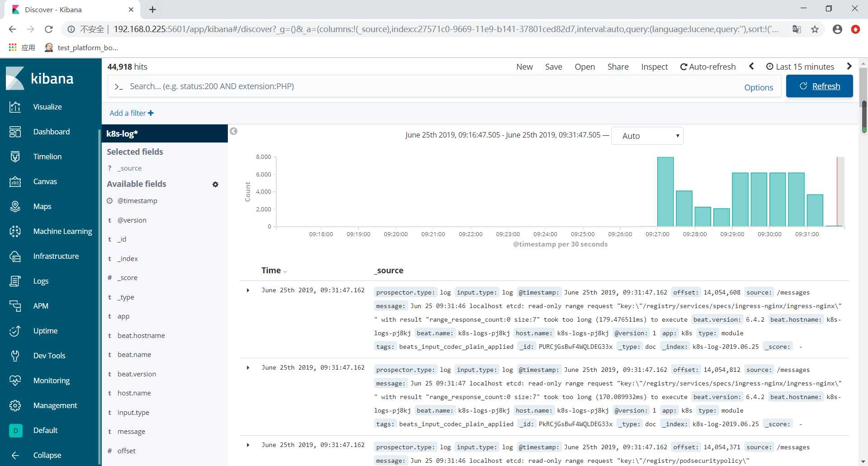Open the Infrastructure sidebar icon
Viewport: 868px width, 466px height.
point(15,256)
